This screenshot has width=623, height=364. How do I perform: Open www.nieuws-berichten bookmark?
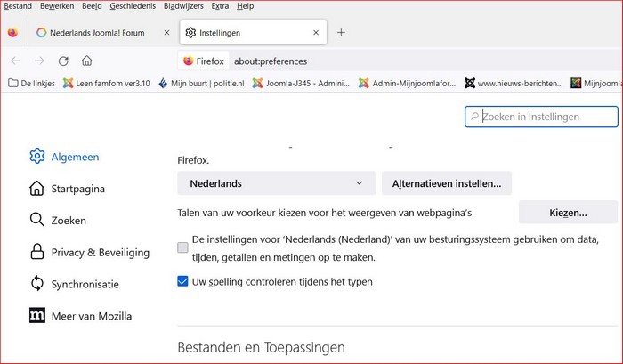click(514, 83)
